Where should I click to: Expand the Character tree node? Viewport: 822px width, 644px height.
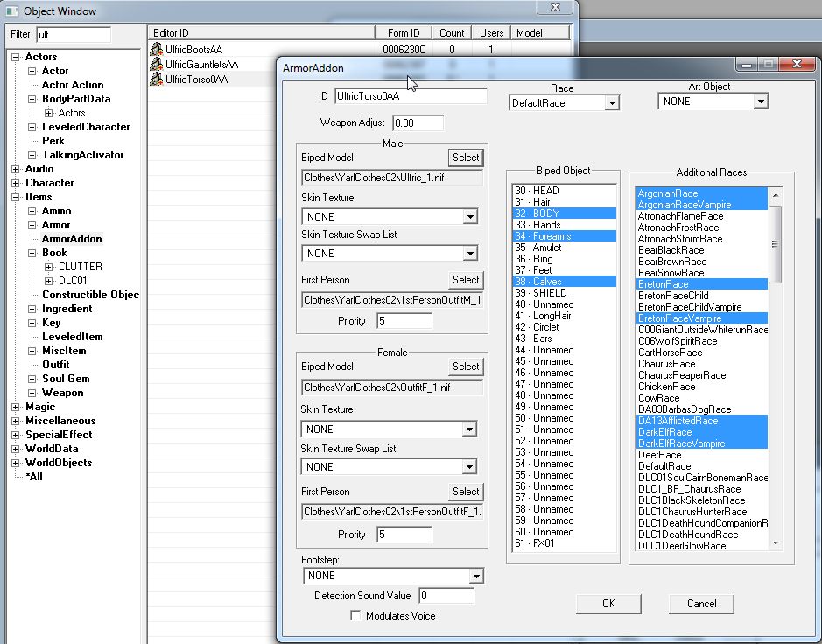pos(16,183)
